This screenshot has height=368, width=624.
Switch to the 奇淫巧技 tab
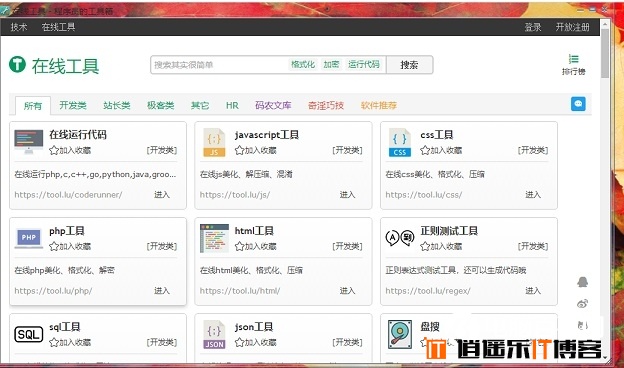point(326,105)
